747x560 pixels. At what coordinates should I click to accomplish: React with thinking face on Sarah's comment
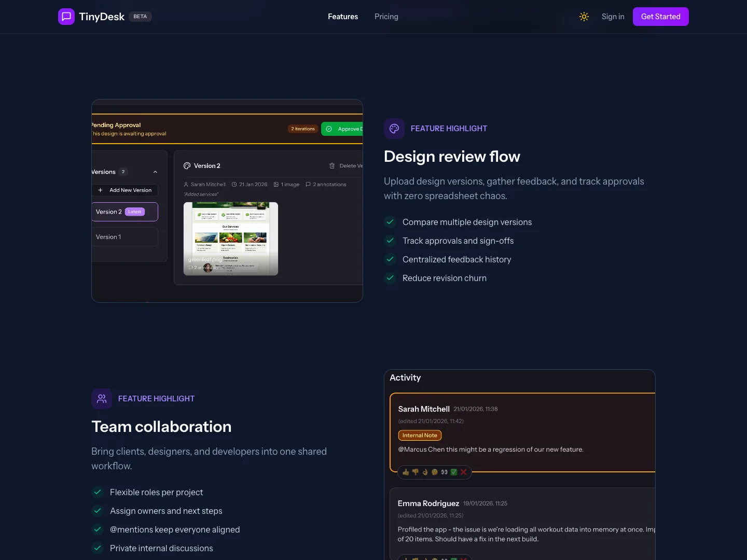coord(435,472)
